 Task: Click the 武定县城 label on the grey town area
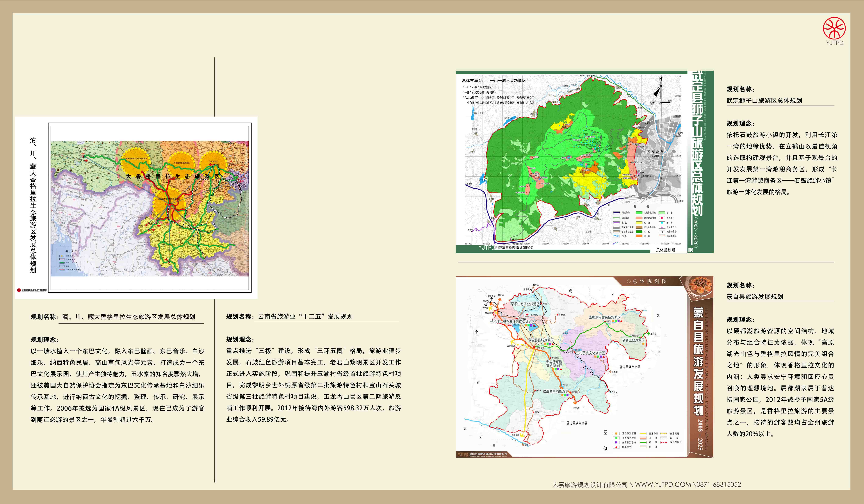[x=655, y=151]
